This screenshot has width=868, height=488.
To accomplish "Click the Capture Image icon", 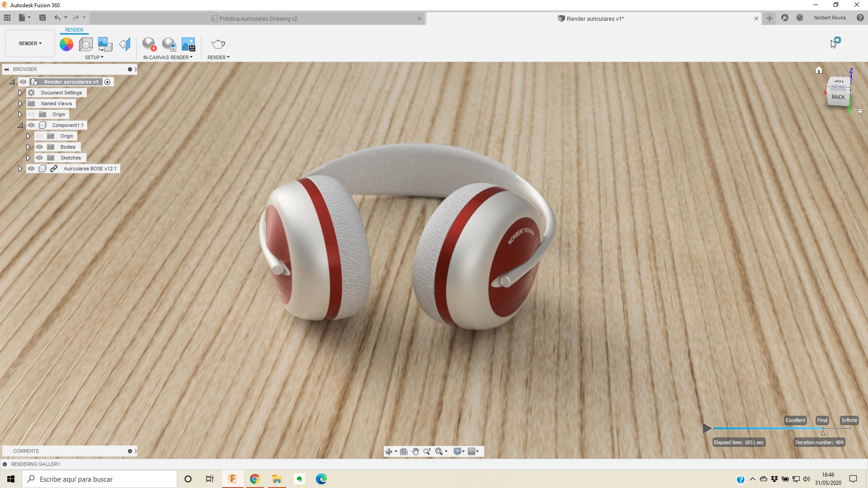I will coord(188,44).
